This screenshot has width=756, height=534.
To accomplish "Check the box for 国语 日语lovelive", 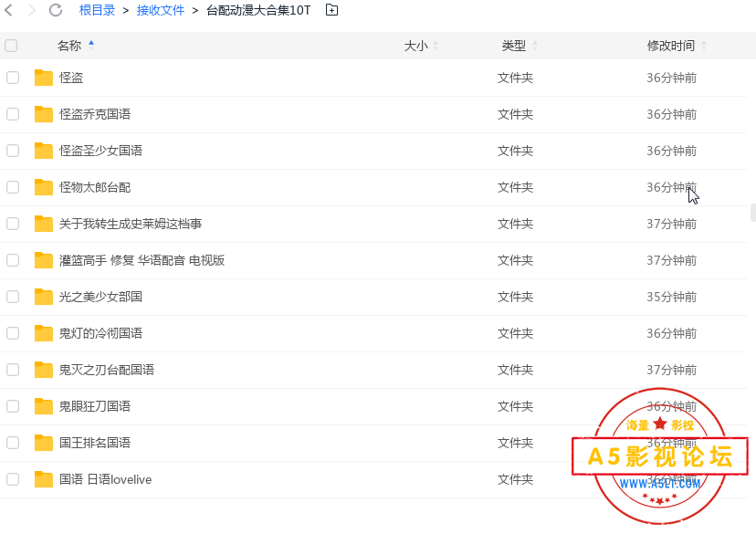I will point(13,479).
